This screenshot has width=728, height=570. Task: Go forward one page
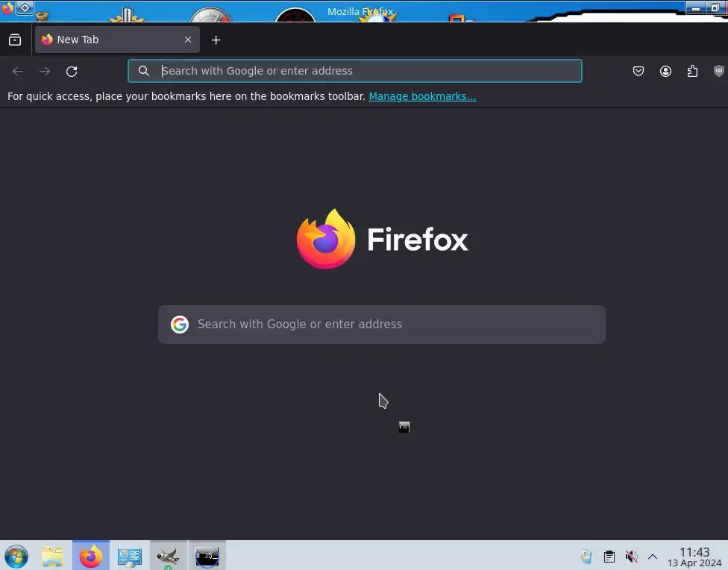[45, 71]
